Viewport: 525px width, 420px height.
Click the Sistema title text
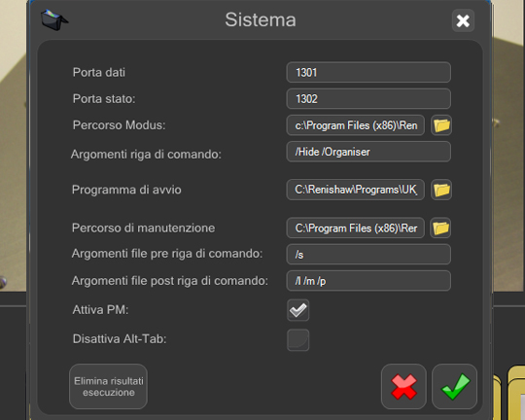point(261,19)
